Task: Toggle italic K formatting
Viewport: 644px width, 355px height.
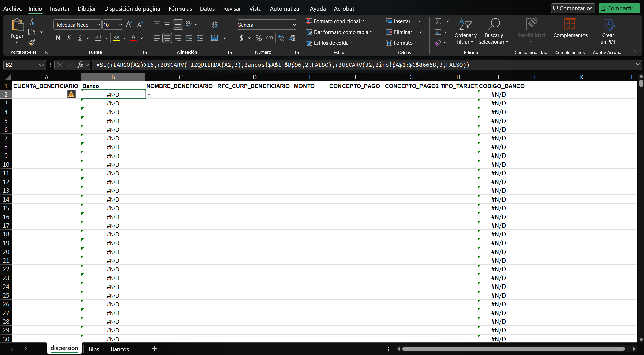Action: 69,38
